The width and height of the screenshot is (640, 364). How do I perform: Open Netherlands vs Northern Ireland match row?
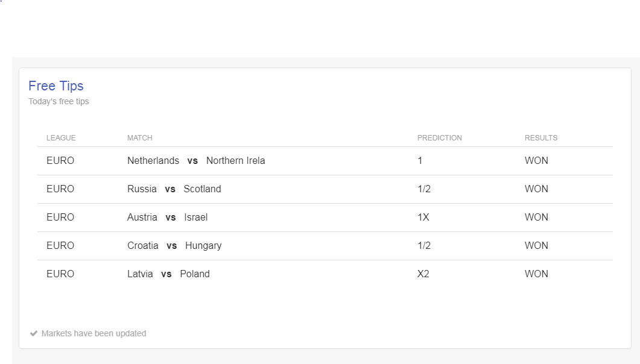(325, 161)
